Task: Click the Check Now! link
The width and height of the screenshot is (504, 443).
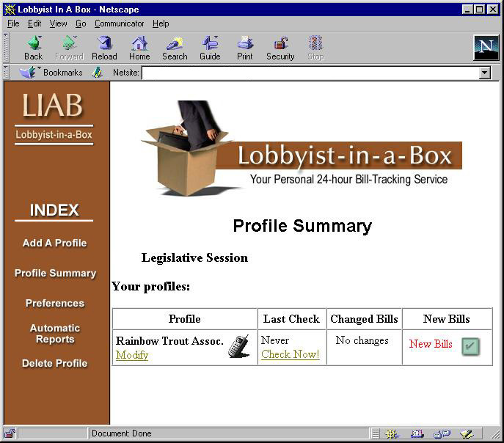Action: (x=291, y=354)
